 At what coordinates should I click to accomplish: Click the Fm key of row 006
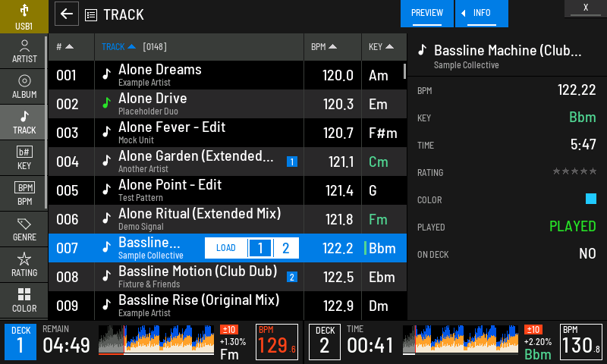[x=378, y=219]
